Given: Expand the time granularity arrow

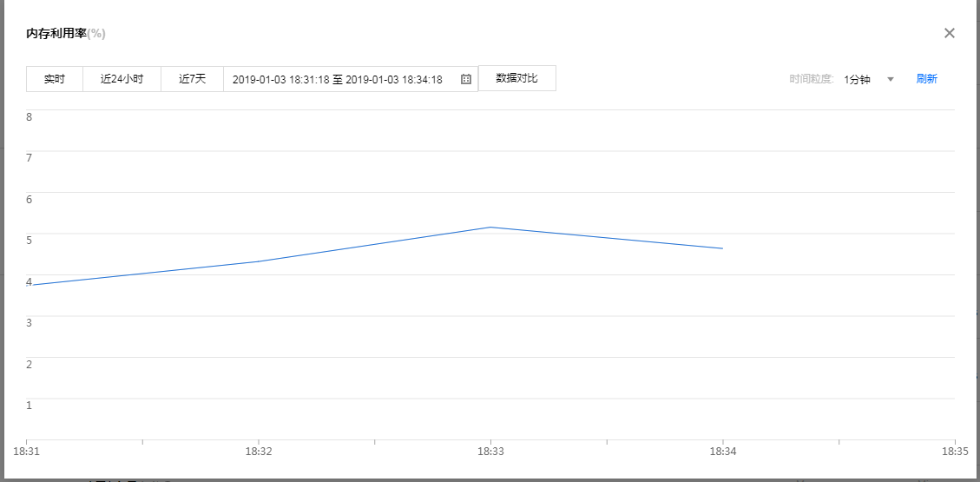Looking at the screenshot, I should [x=890, y=79].
